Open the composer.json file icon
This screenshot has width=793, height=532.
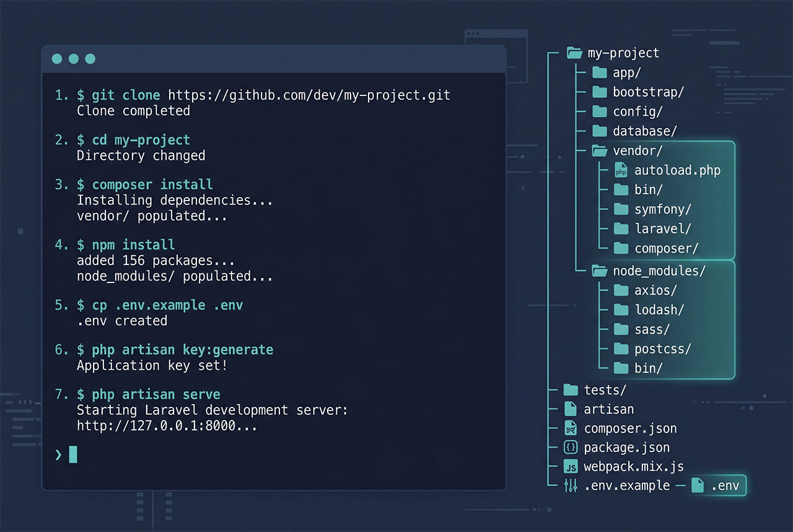pyautogui.click(x=571, y=428)
